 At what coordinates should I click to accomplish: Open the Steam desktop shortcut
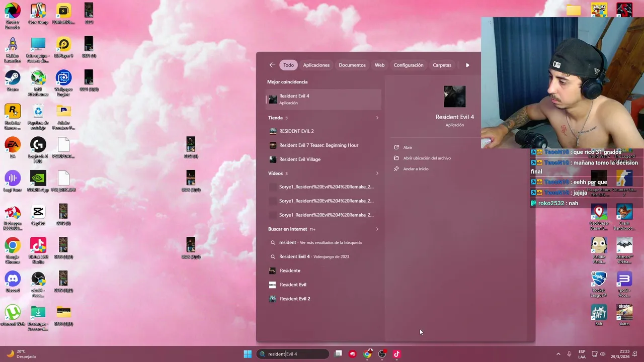click(x=13, y=81)
